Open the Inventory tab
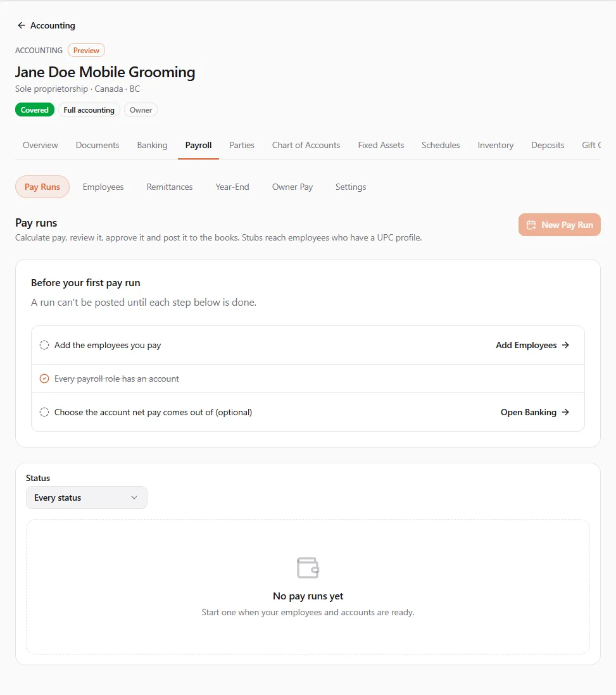 495,146
